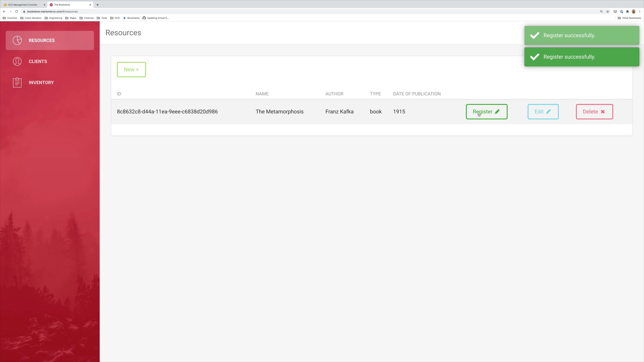Expand the Engineering bookmarks folder
This screenshot has height=362, width=644.
[53, 18]
